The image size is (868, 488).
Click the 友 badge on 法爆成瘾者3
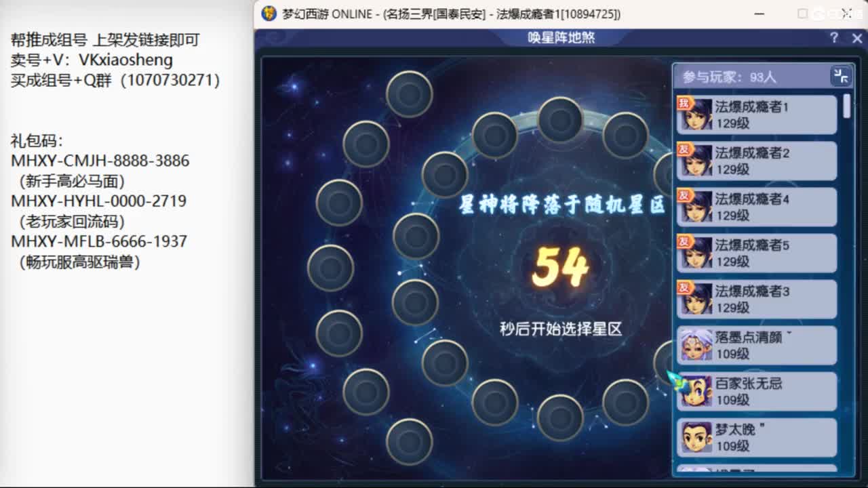(684, 287)
